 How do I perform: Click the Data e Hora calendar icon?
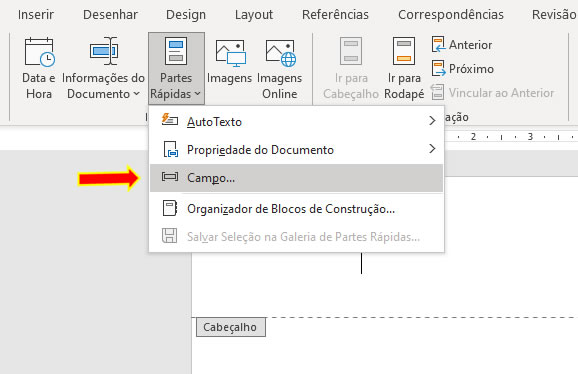tap(39, 52)
